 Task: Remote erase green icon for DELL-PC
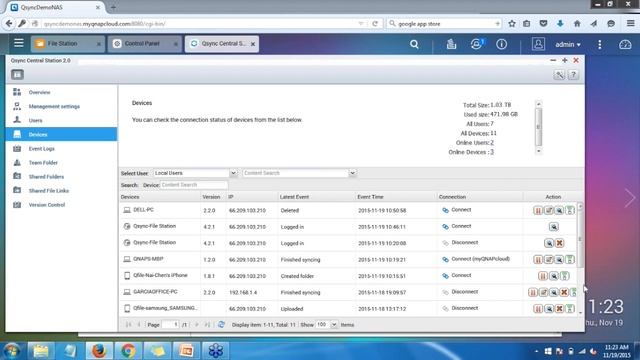click(x=570, y=211)
